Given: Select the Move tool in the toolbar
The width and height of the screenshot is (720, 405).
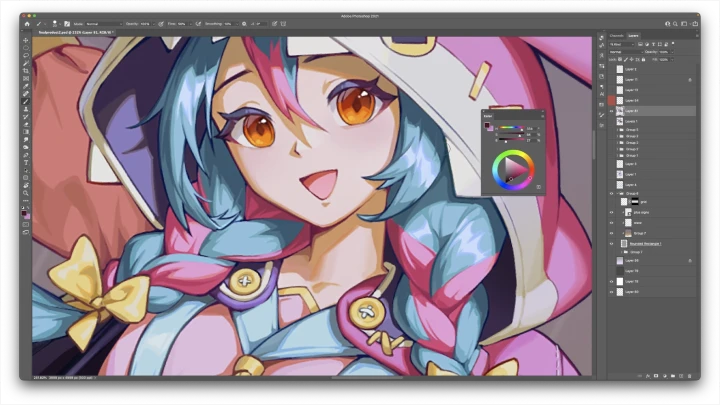Looking at the screenshot, I should pyautogui.click(x=26, y=41).
